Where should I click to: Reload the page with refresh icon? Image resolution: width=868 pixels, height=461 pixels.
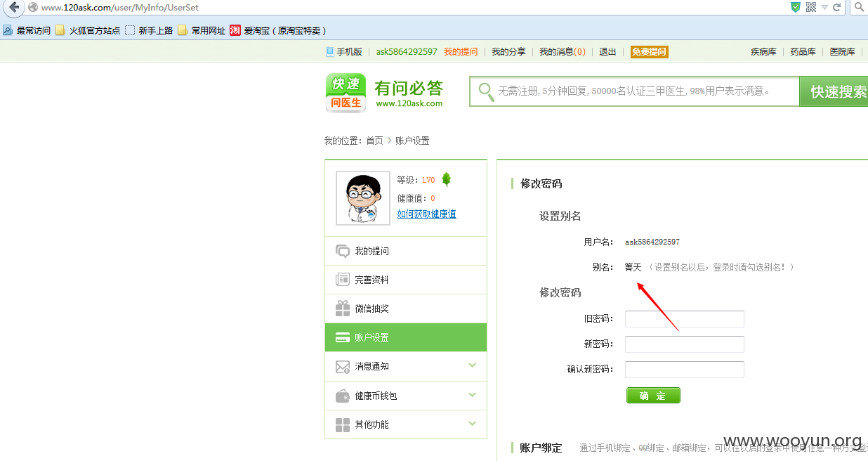click(837, 7)
